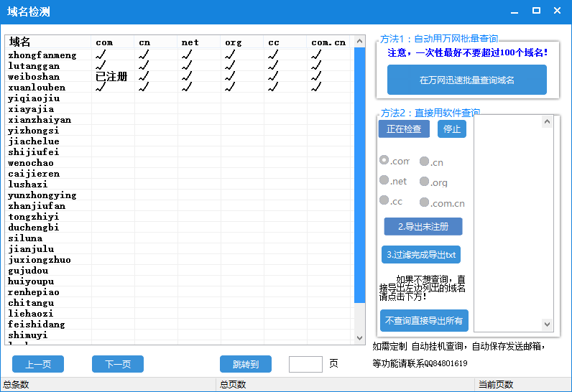Select the yunzhongying row

tap(179, 195)
